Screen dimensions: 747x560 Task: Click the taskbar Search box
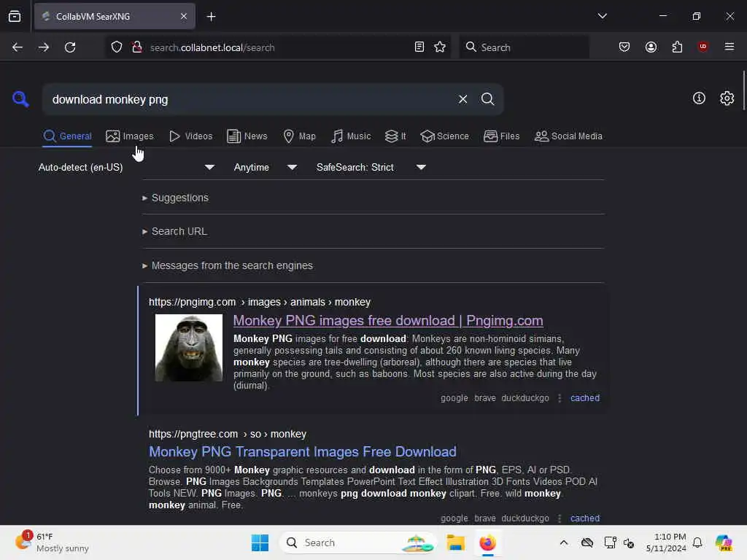click(357, 542)
